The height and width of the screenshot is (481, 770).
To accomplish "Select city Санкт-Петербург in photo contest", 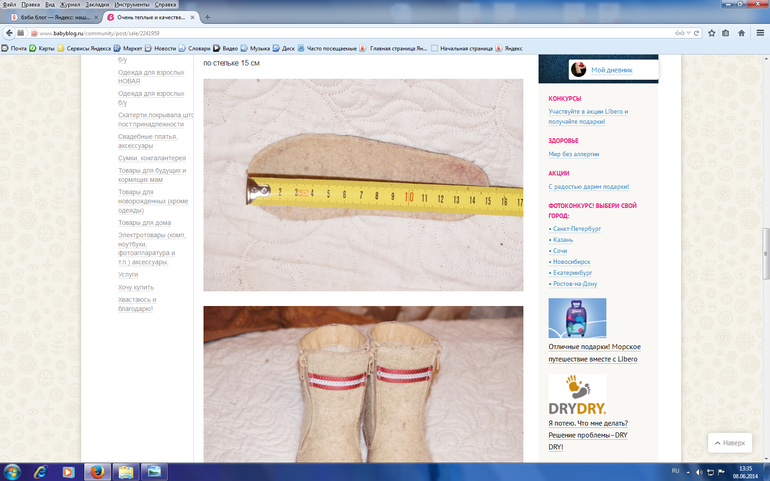I will [x=577, y=228].
